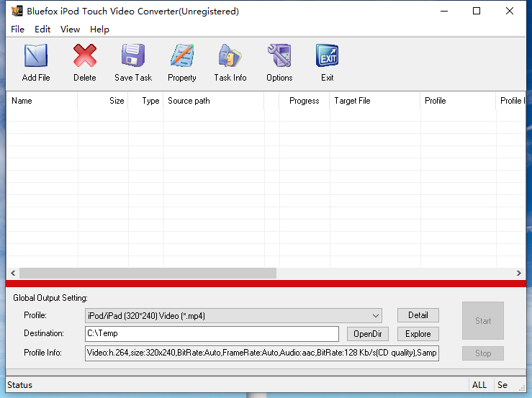This screenshot has width=532, height=398.
Task: Sort by the Name column header
Action: 42,101
